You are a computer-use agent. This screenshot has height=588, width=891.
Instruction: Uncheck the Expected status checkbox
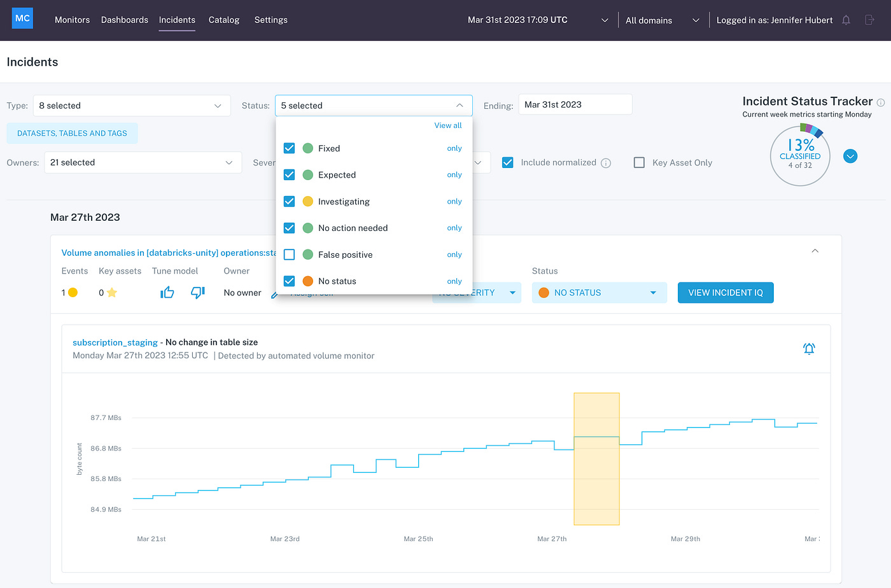pyautogui.click(x=289, y=174)
